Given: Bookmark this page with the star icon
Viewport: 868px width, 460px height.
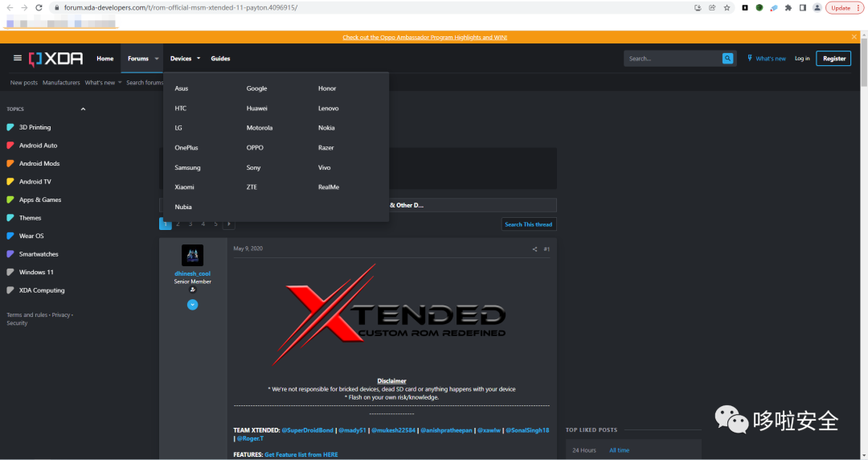Looking at the screenshot, I should coord(727,8).
